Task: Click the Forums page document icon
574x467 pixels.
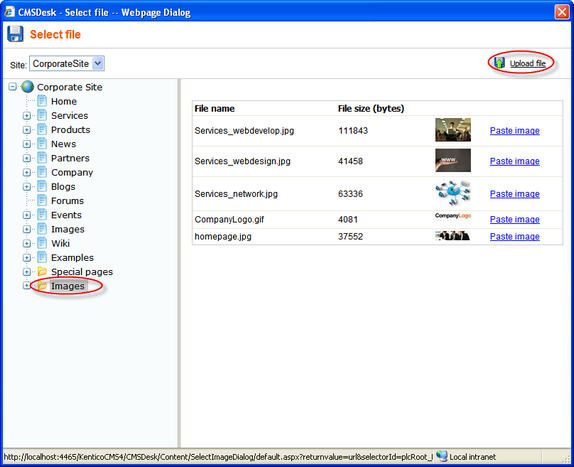Action: point(42,201)
